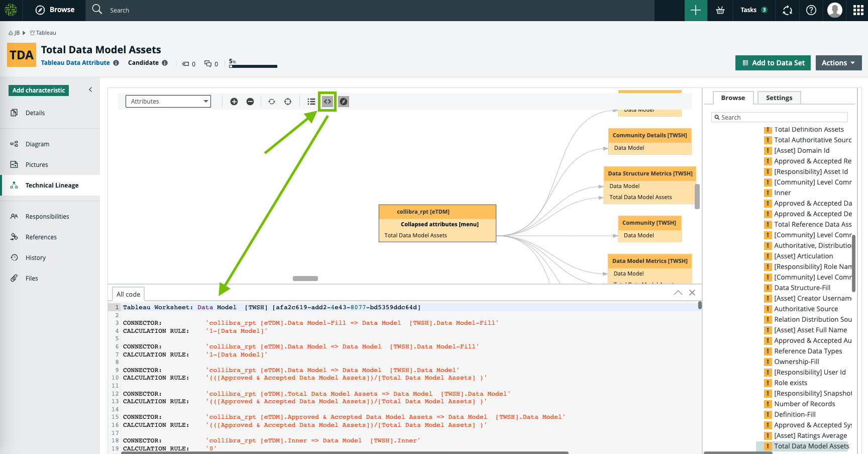This screenshot has height=454, width=868.
Task: Open the app grid launcher icon
Action: click(x=858, y=10)
